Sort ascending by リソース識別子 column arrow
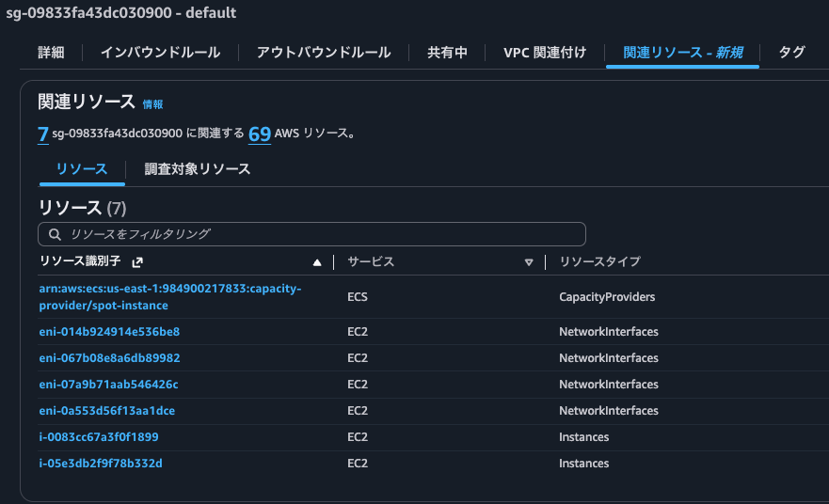 click(317, 262)
